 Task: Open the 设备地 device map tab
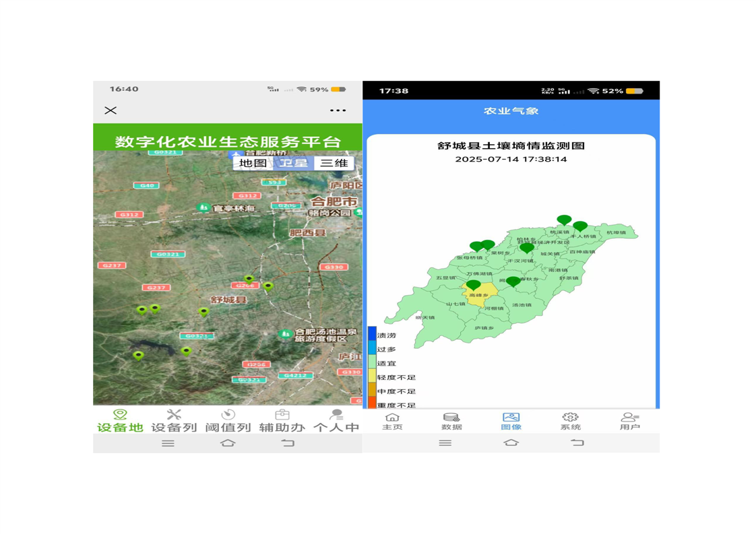tap(120, 421)
